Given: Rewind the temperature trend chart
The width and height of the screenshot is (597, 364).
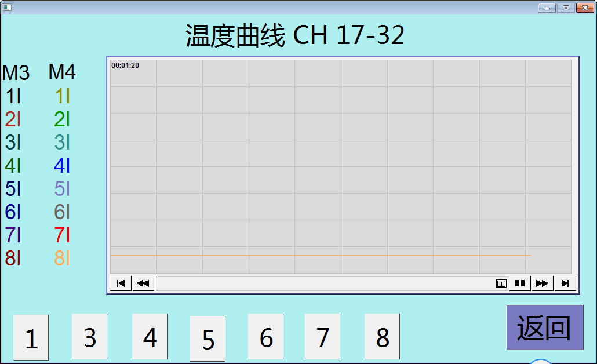Looking at the screenshot, I should [x=143, y=283].
